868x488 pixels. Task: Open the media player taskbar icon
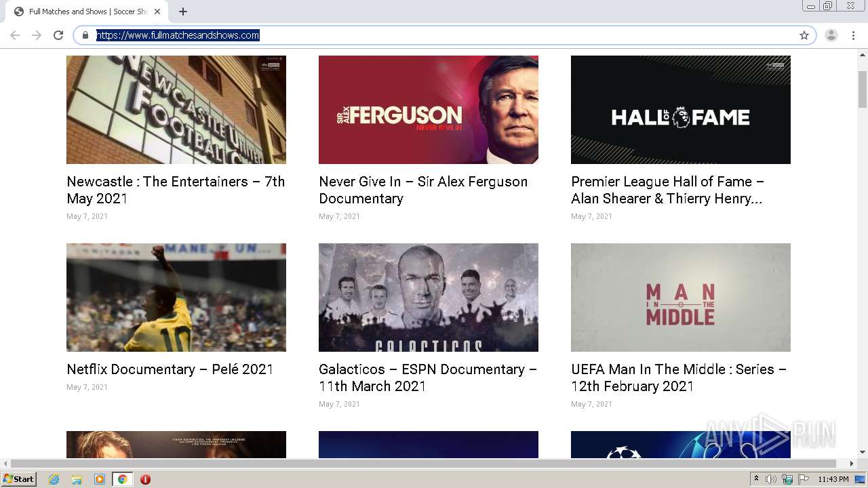click(x=100, y=479)
